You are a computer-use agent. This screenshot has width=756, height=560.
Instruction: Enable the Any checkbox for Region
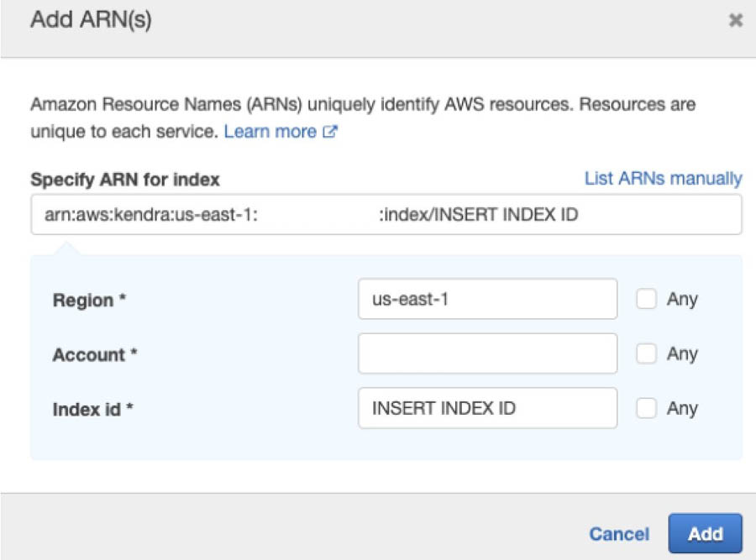tap(646, 299)
